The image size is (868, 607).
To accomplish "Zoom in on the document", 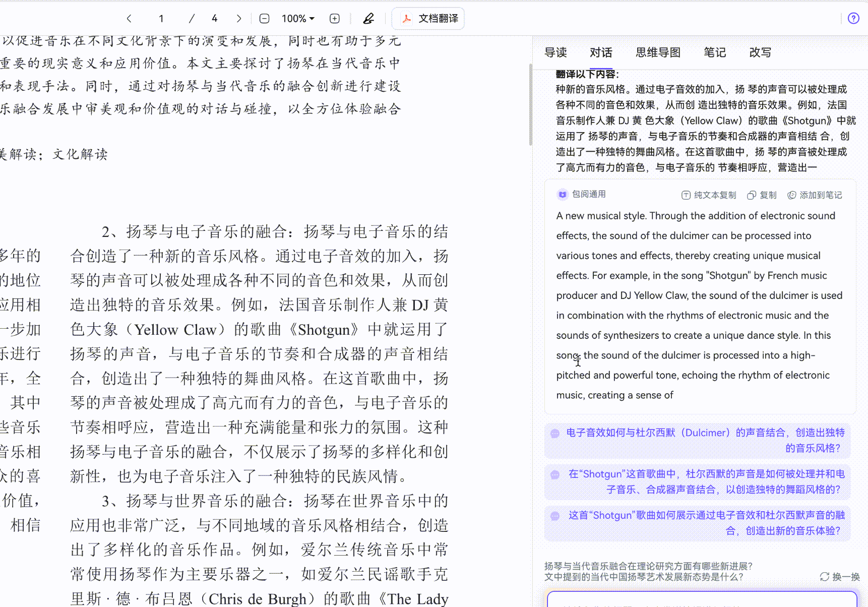I will pos(334,18).
